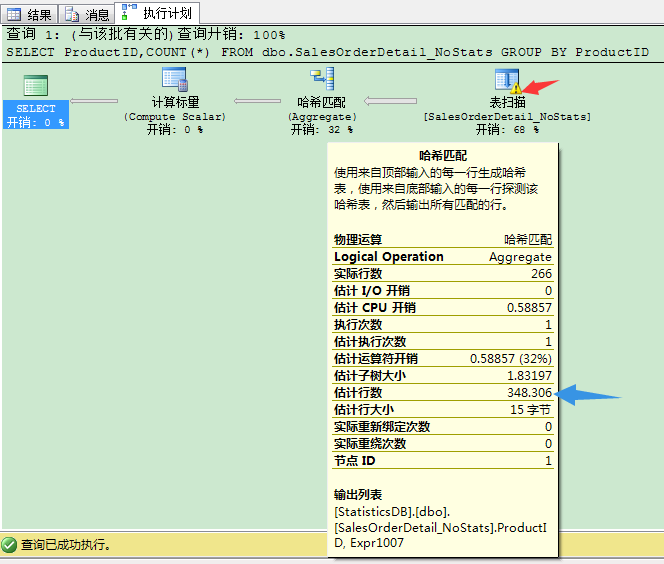Click the SELECT operator icon
Image resolution: width=664 pixels, height=564 pixels.
[36, 85]
